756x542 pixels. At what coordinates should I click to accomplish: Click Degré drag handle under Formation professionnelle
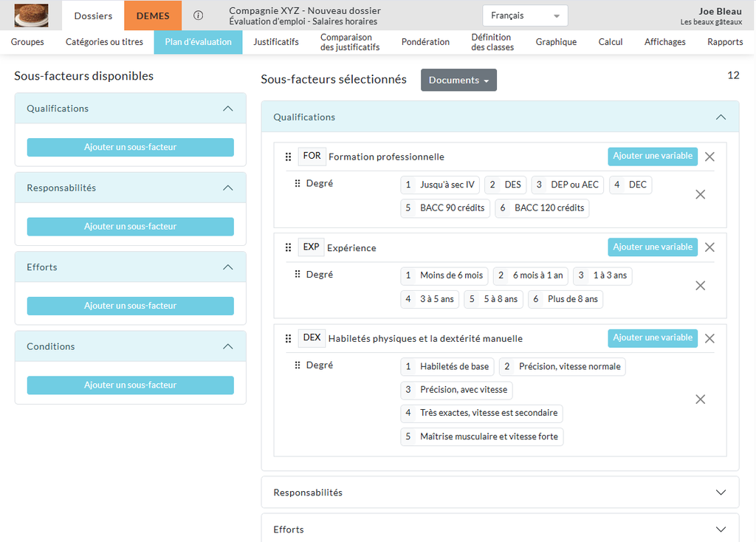coord(297,183)
